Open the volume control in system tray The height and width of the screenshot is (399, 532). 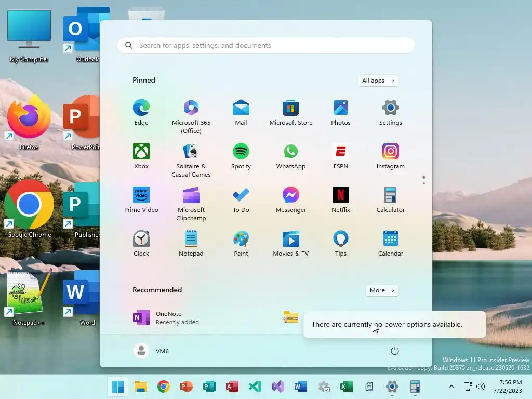[x=481, y=387]
